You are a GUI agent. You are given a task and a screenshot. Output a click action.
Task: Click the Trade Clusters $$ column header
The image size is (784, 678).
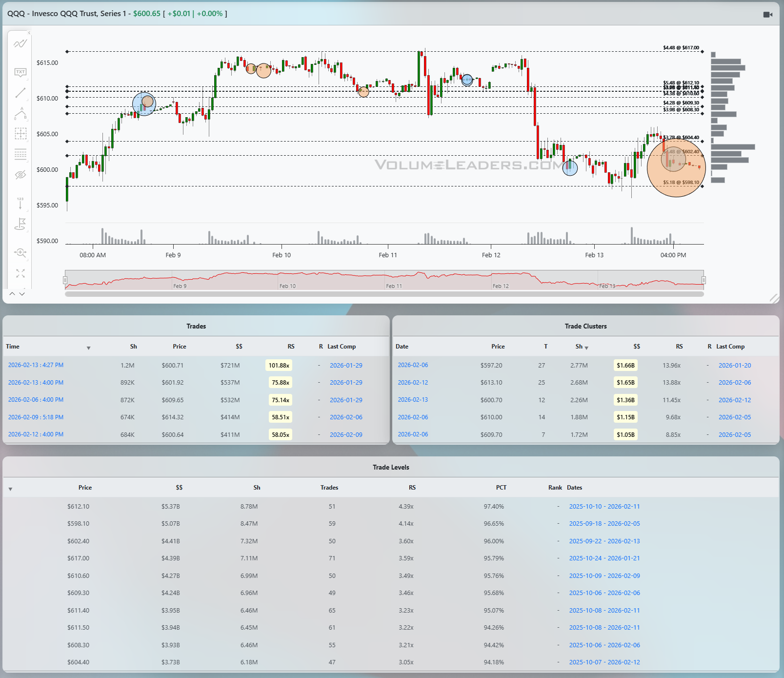(x=637, y=347)
